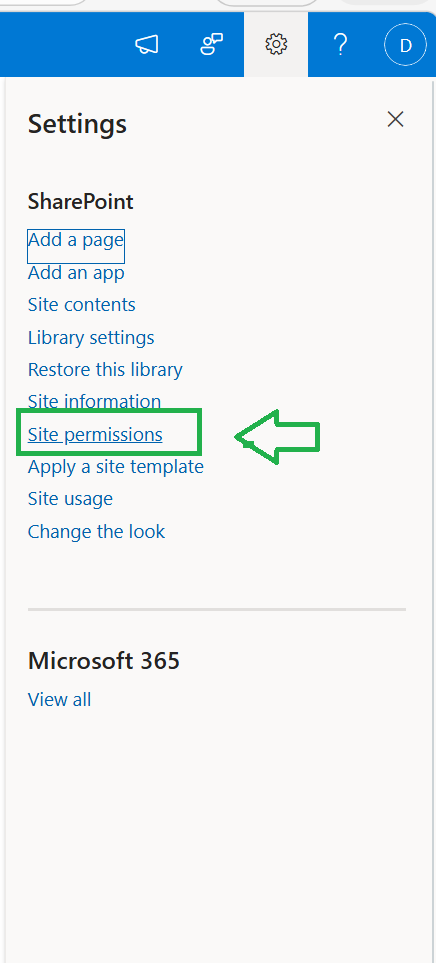Go to Library settings
The width and height of the screenshot is (436, 963).
(91, 337)
